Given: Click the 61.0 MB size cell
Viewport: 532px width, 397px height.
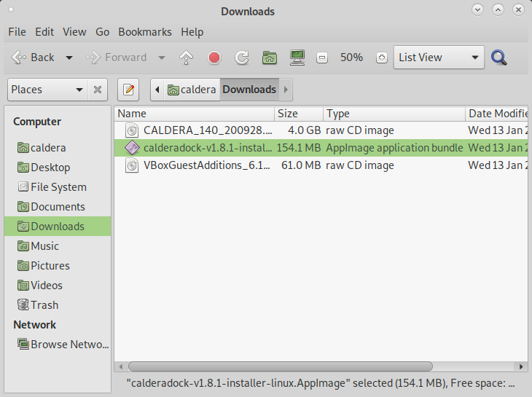Looking at the screenshot, I should click(301, 165).
